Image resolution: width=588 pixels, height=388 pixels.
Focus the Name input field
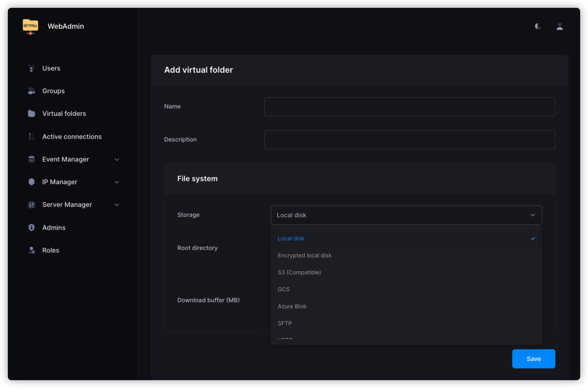(x=409, y=107)
